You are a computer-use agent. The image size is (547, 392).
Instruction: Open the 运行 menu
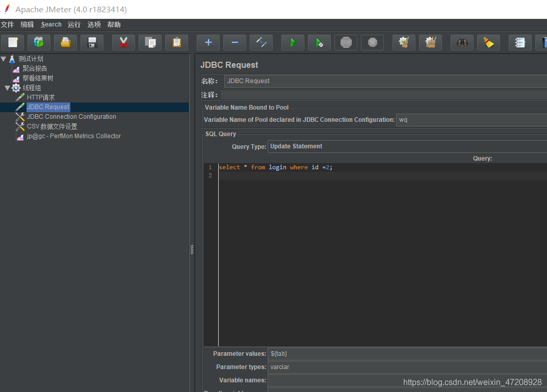pyautogui.click(x=74, y=24)
